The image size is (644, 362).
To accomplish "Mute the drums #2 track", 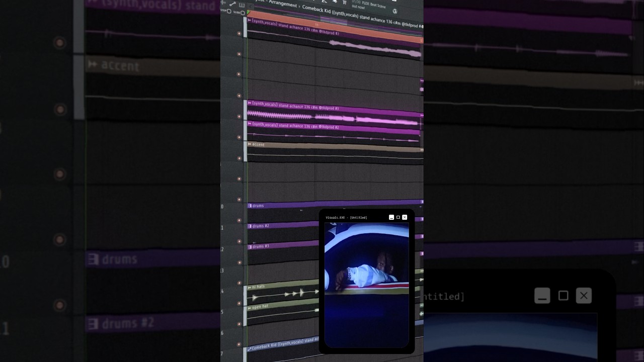I will pyautogui.click(x=239, y=241).
